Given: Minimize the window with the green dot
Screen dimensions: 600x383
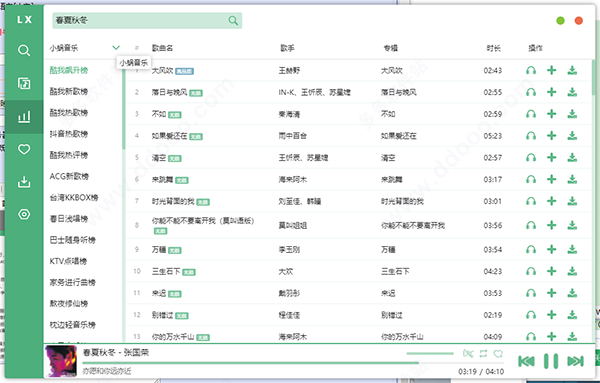Looking at the screenshot, I should [560, 21].
